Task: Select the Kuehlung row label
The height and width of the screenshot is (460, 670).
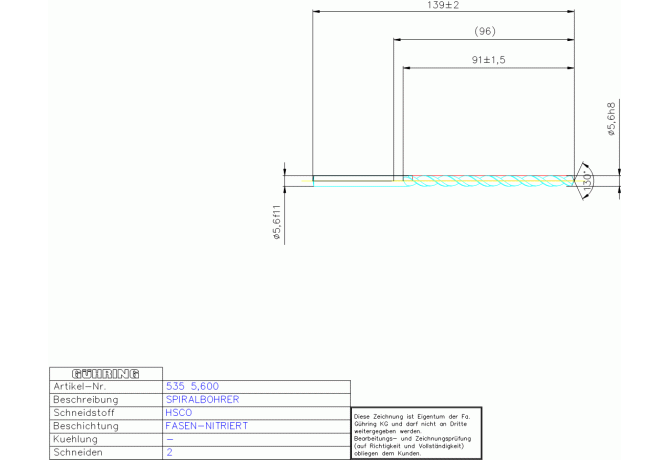Action: [x=76, y=439]
